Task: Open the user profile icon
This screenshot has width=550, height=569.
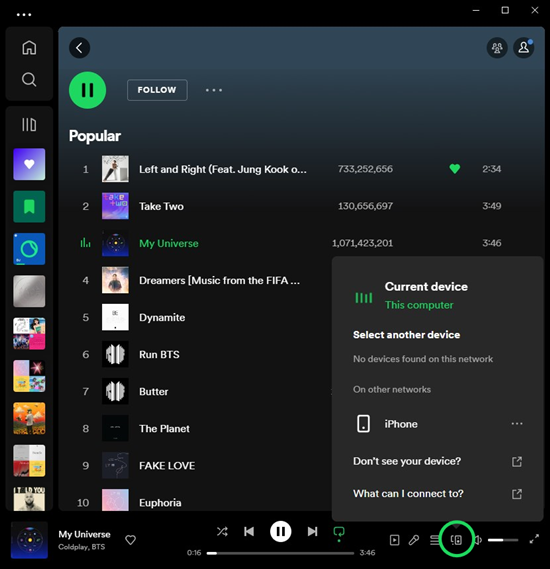Action: point(524,48)
